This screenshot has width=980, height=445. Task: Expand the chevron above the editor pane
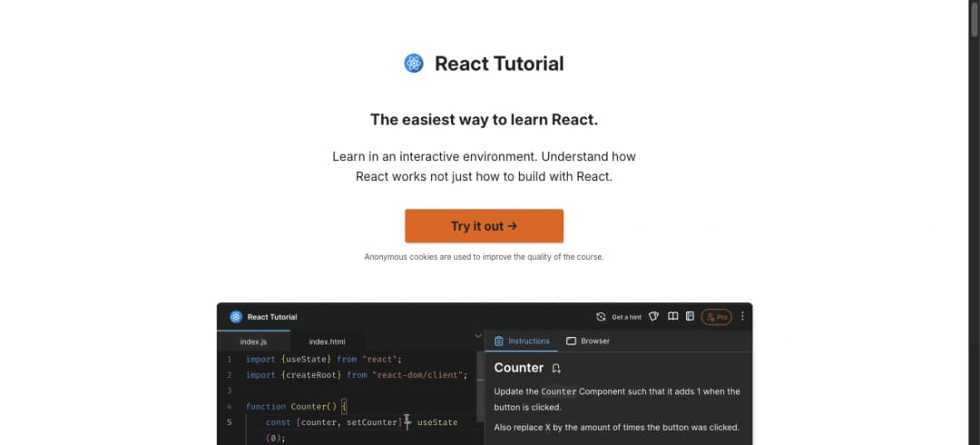click(478, 336)
